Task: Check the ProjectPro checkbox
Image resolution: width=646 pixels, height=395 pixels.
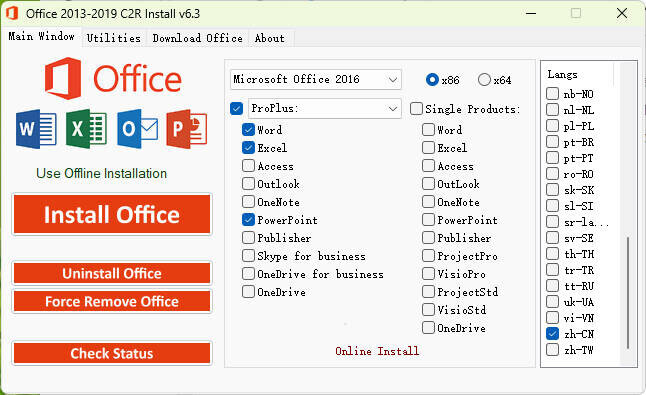Action: point(428,256)
